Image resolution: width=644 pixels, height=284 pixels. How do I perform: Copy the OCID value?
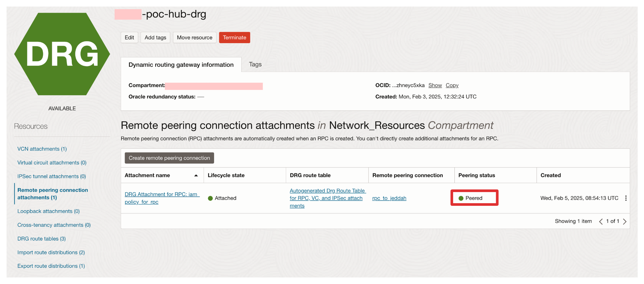pyautogui.click(x=452, y=85)
